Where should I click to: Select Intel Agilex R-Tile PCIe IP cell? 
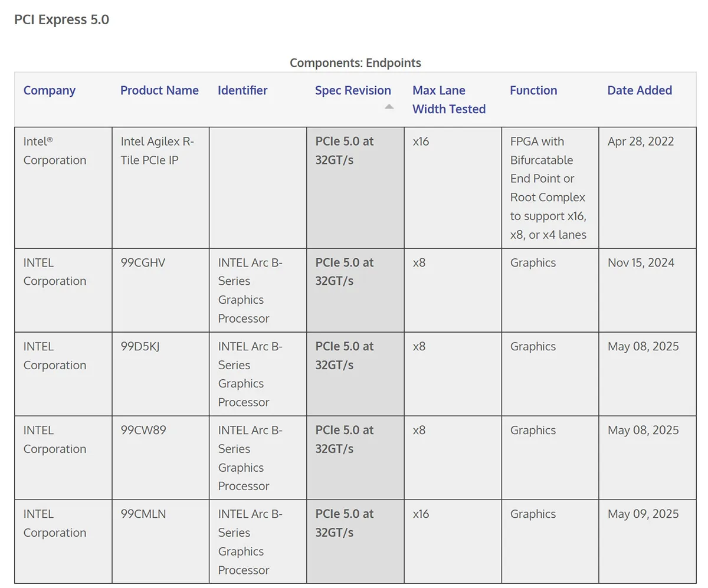[x=160, y=188]
